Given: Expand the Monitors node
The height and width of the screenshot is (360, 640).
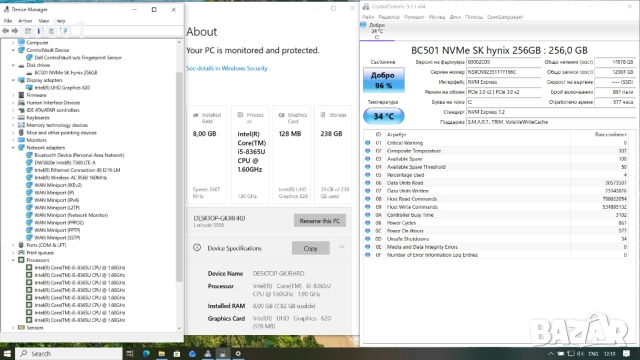Looking at the screenshot, I should point(13,140).
